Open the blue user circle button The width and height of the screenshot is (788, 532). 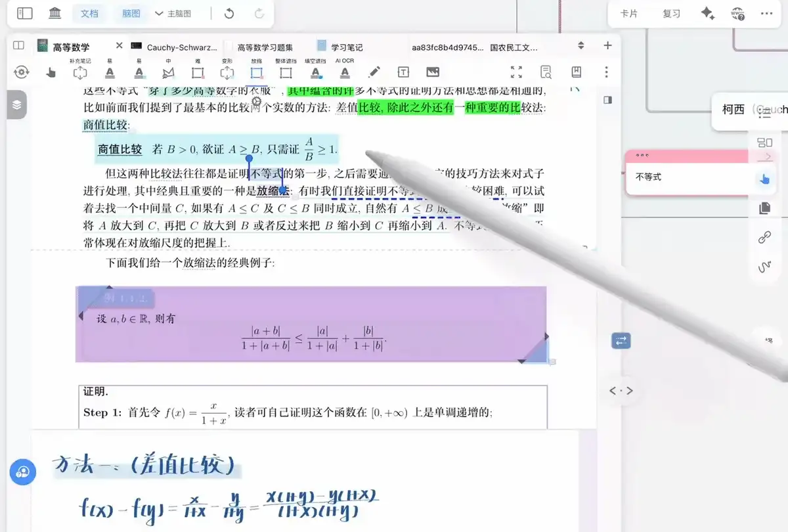23,472
